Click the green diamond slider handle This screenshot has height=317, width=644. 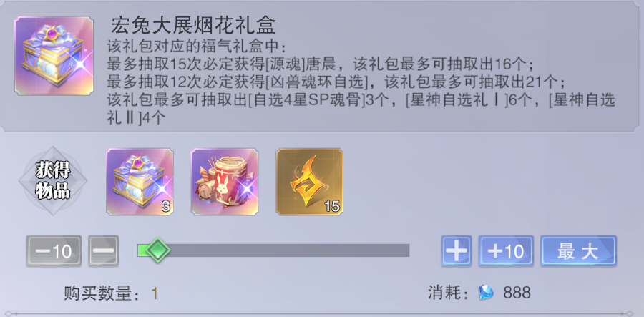(x=157, y=250)
